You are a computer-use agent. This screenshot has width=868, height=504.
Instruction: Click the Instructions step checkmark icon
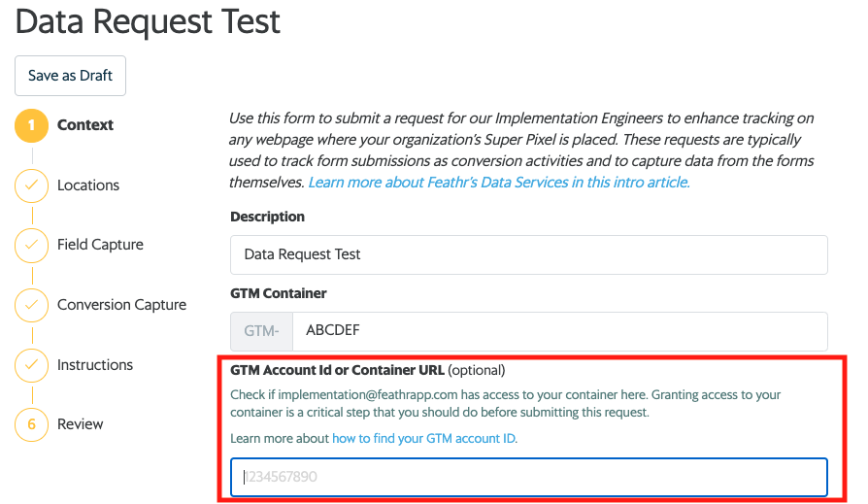[31, 365]
